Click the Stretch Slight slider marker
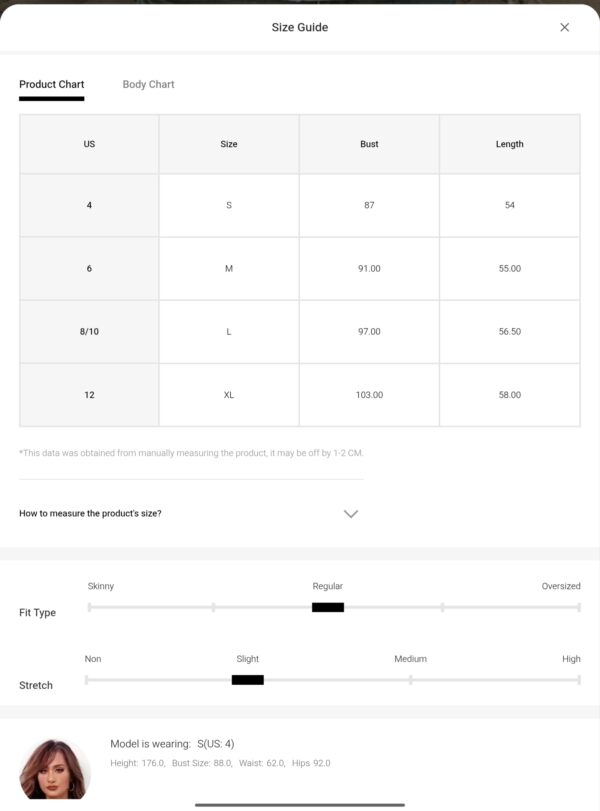 pyautogui.click(x=248, y=680)
